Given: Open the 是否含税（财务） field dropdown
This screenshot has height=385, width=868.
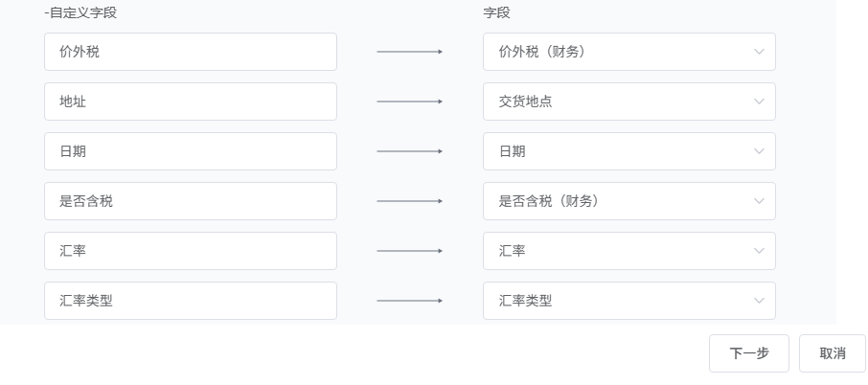Looking at the screenshot, I should [618, 201].
